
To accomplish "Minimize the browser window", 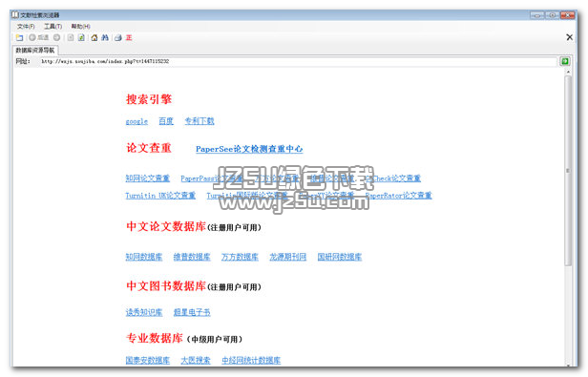I will pos(537,15).
